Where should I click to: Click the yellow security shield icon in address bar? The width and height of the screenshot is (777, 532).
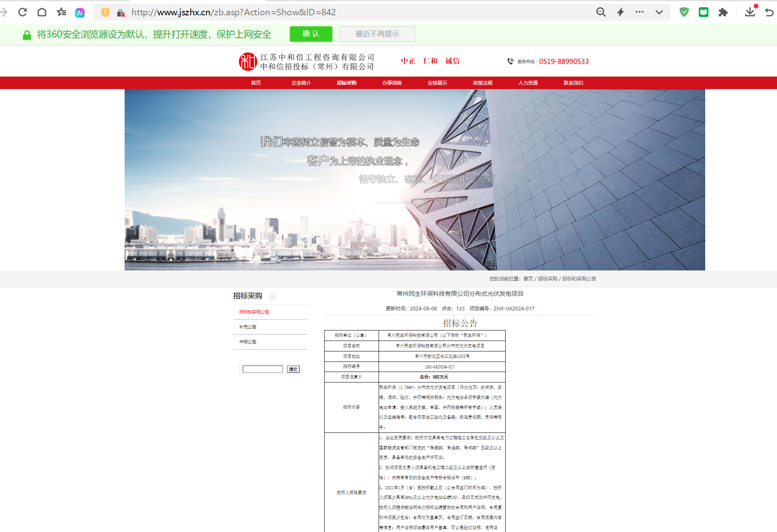pos(105,12)
